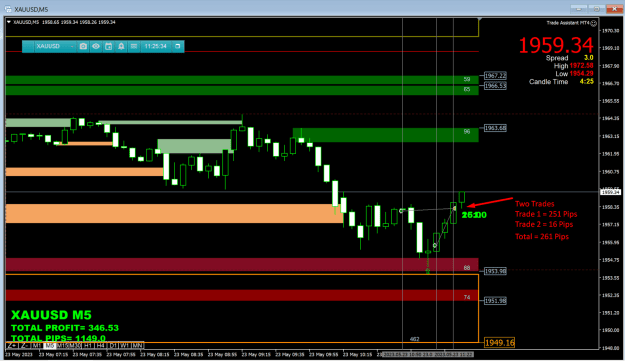Screen dimensions: 625x361
Task: Click the large red 1959.34 price
Action: point(556,45)
